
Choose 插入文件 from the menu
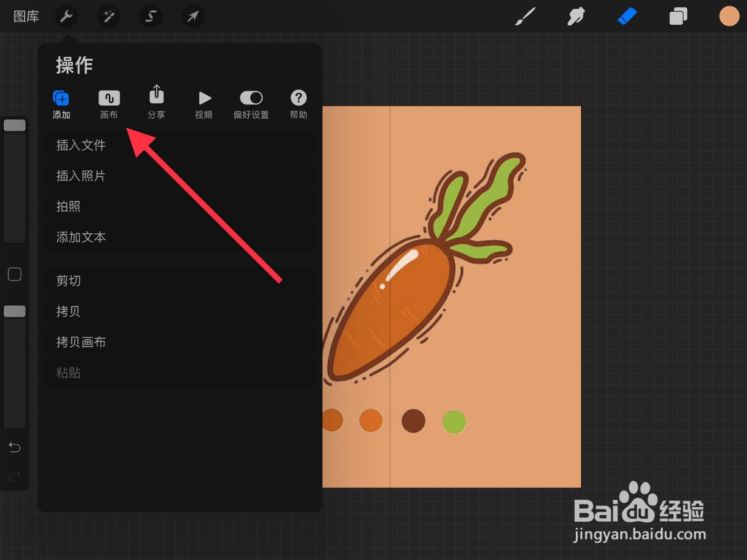click(180, 145)
